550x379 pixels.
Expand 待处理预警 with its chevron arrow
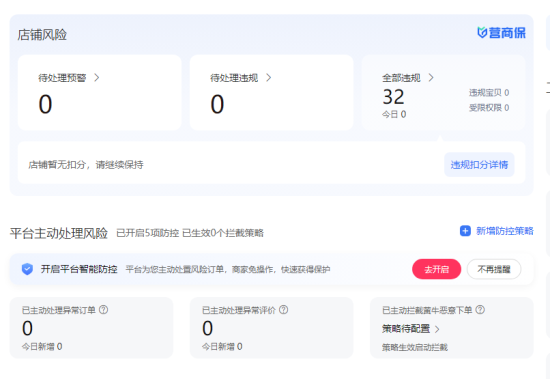97,78
